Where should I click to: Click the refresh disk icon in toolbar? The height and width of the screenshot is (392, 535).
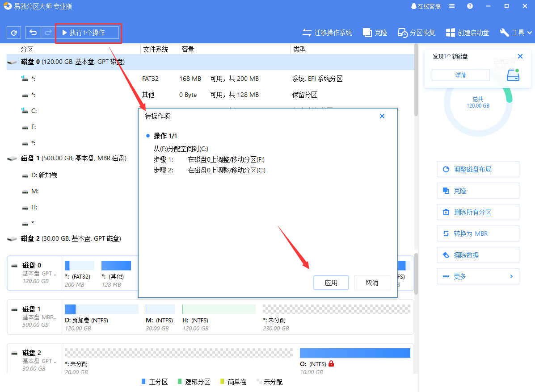pos(14,33)
